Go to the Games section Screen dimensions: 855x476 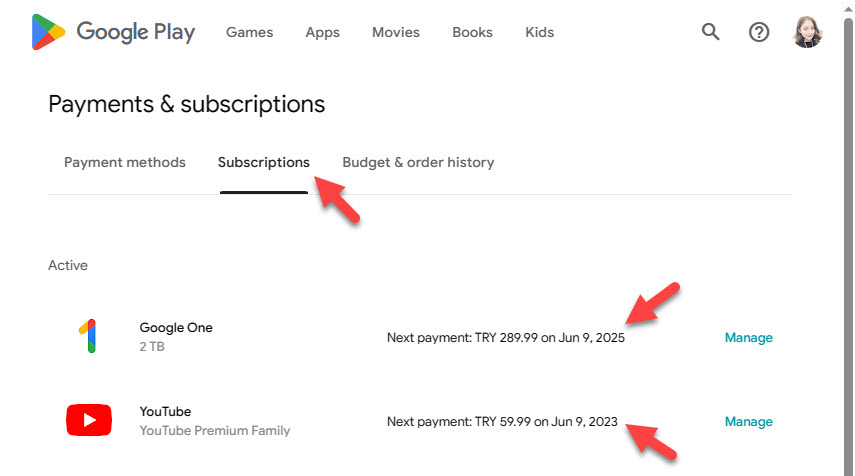249,32
